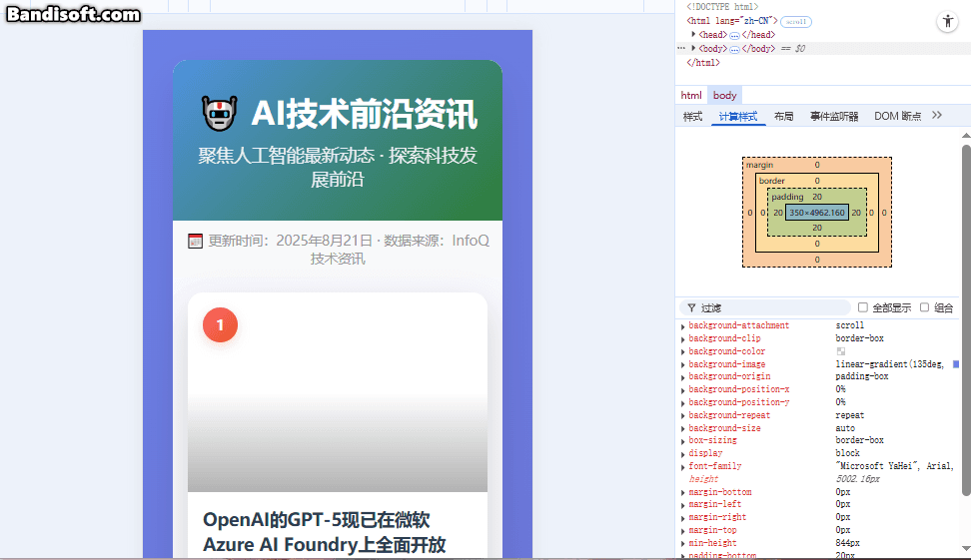Click the ellipsis badge inside the head element
Image resolution: width=971 pixels, height=560 pixels.
(x=734, y=35)
